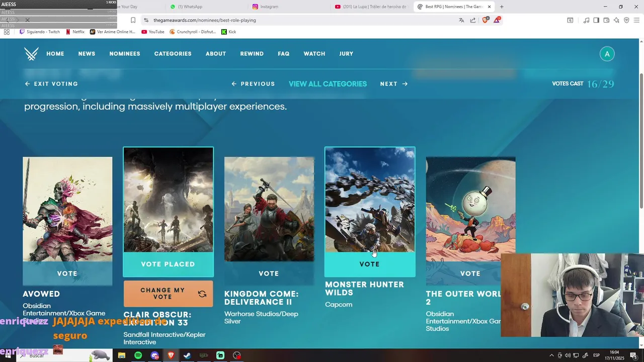Click the picture-in-picture toolbar icon
This screenshot has width=644, height=362.
tap(570, 20)
